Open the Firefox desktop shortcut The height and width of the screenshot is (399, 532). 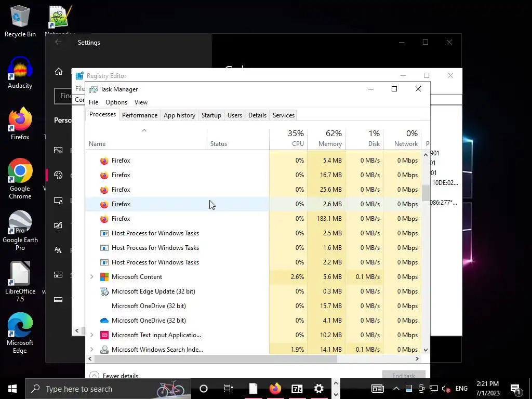[20, 124]
